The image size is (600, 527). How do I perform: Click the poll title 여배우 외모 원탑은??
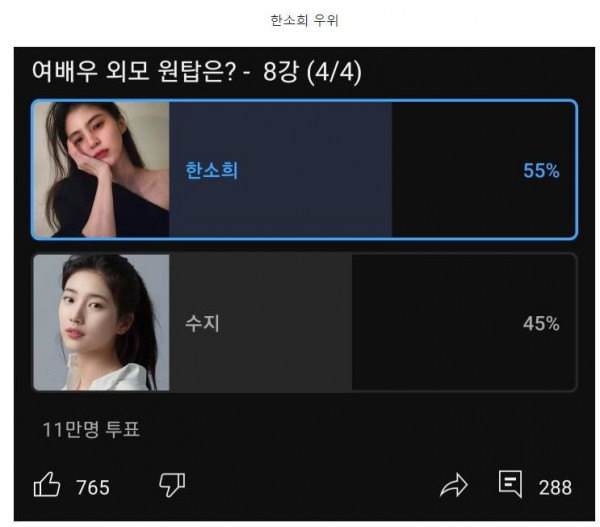[x=134, y=71]
